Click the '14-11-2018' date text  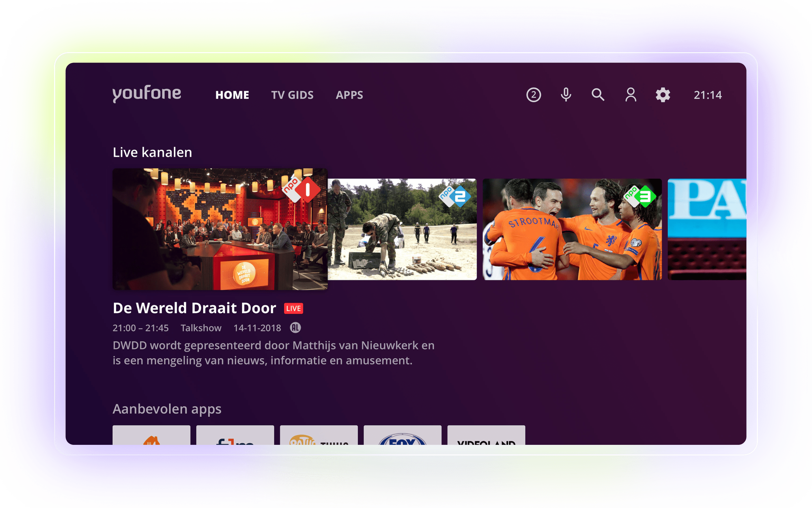tap(257, 328)
